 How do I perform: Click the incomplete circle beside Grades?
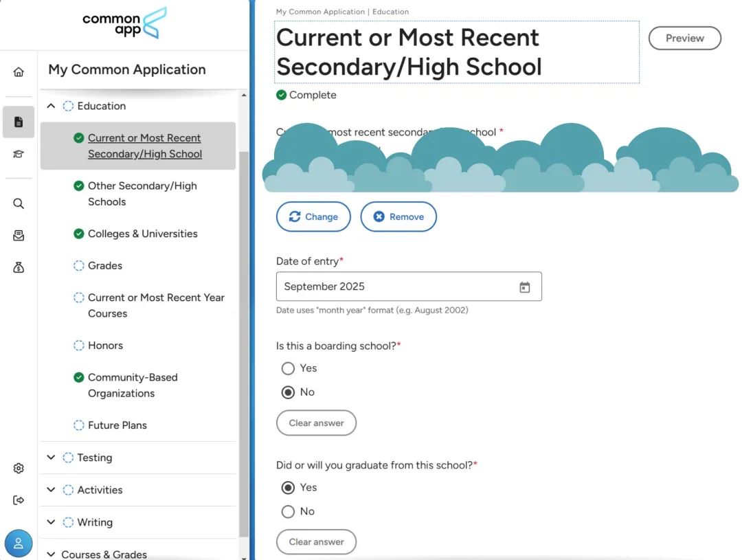pyautogui.click(x=78, y=265)
